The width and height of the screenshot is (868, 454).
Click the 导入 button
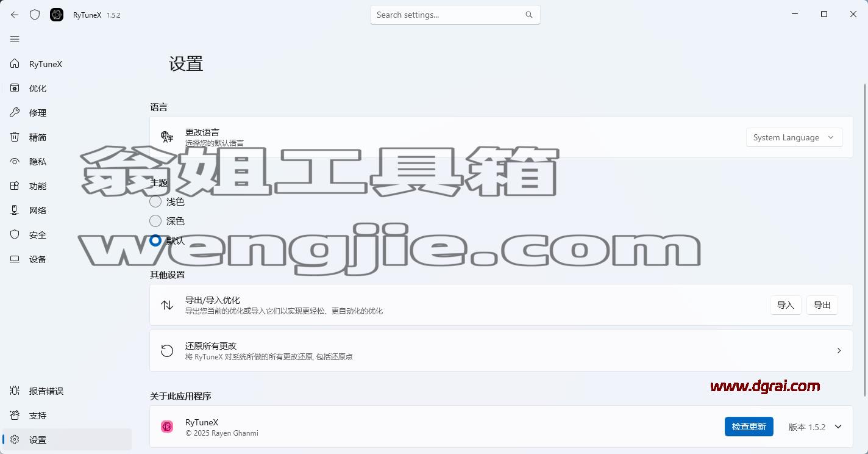click(x=786, y=305)
